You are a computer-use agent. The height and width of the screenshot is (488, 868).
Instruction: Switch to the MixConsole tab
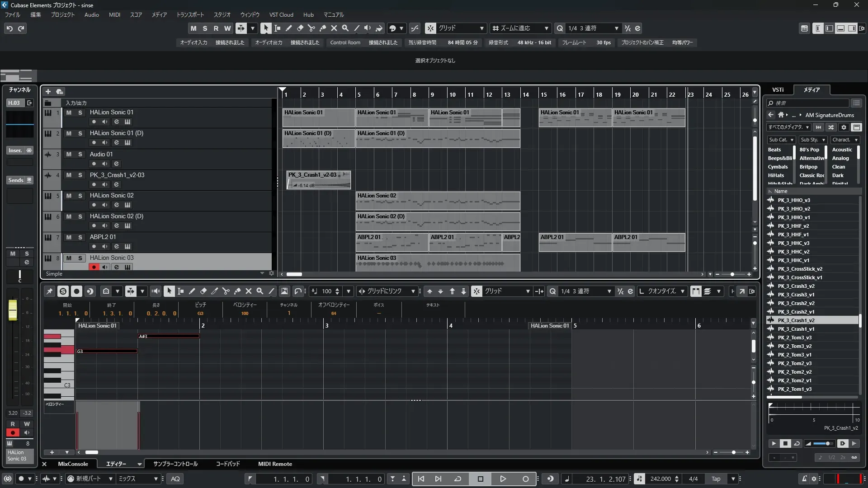pyautogui.click(x=72, y=464)
